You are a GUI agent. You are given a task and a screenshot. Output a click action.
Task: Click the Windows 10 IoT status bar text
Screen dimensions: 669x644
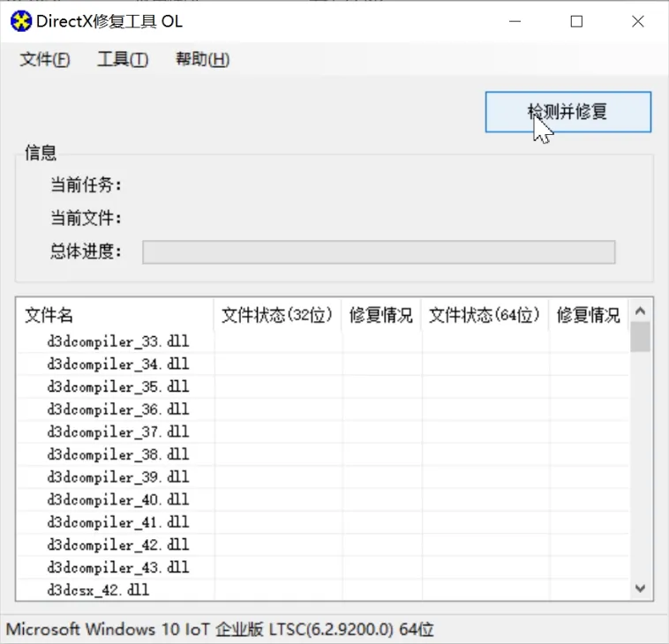pyautogui.click(x=220, y=630)
